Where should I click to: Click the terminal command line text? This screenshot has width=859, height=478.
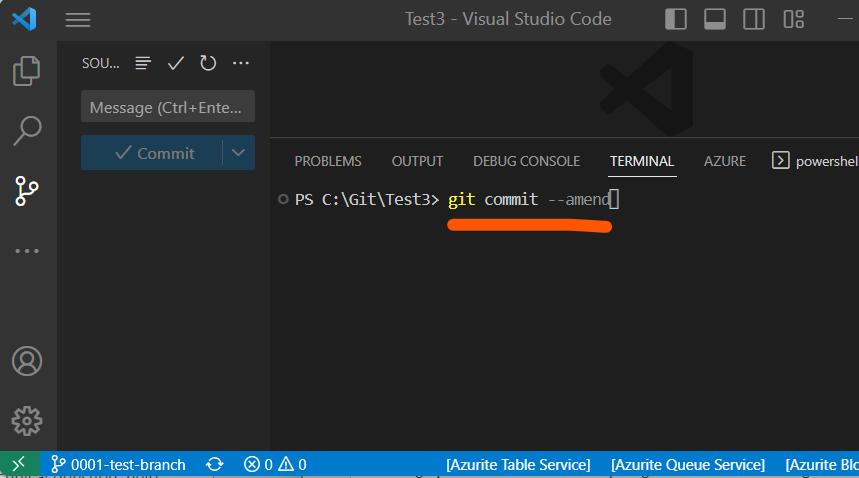[529, 199]
